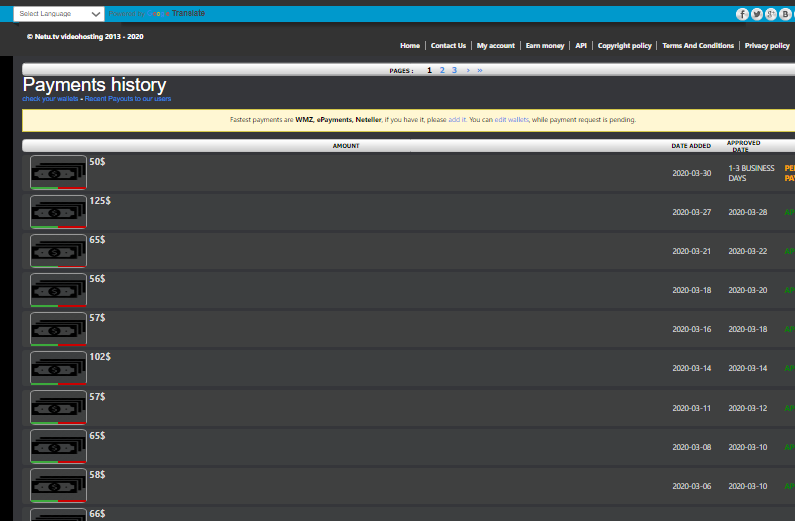The image size is (795, 521).
Task: Go to page 2 of payments
Action: (x=442, y=71)
